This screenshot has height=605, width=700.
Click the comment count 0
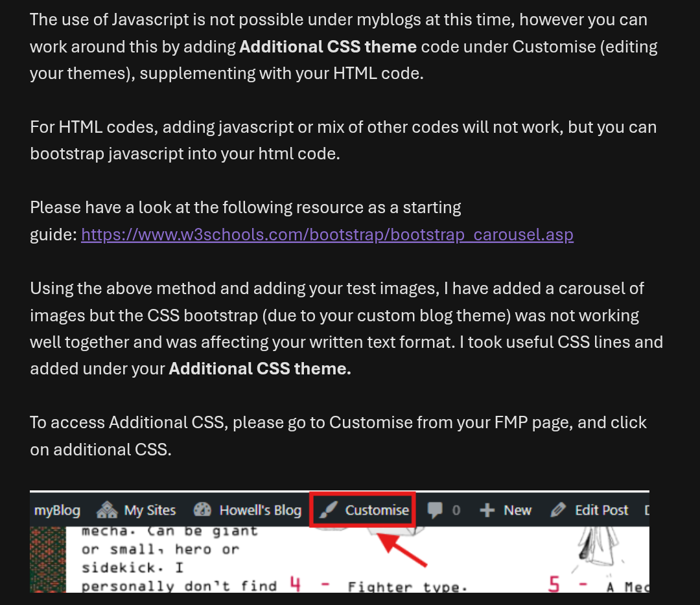click(456, 510)
